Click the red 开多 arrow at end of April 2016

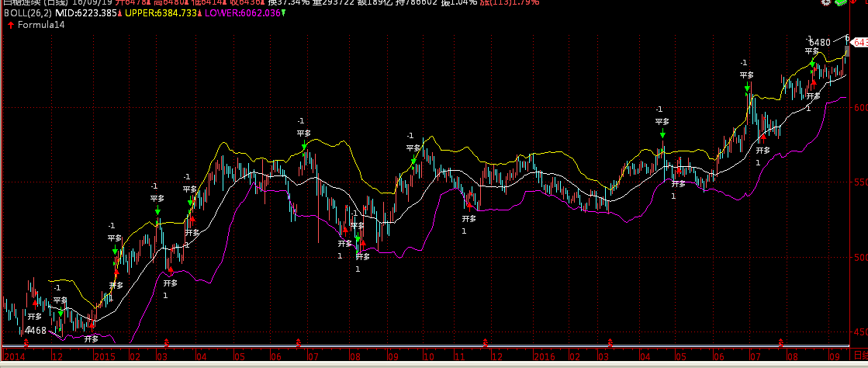679,171
